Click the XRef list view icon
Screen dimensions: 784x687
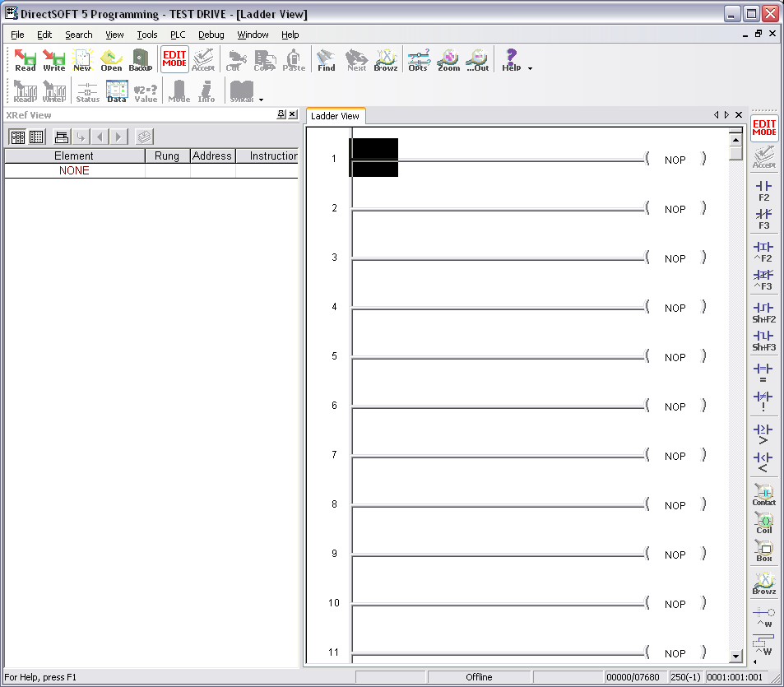pos(36,137)
